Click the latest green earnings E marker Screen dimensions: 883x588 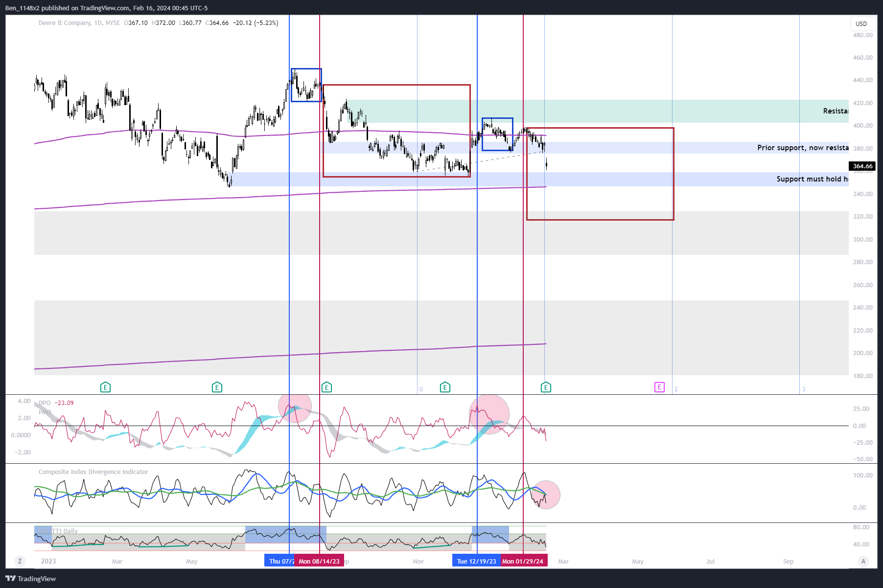pyautogui.click(x=546, y=387)
